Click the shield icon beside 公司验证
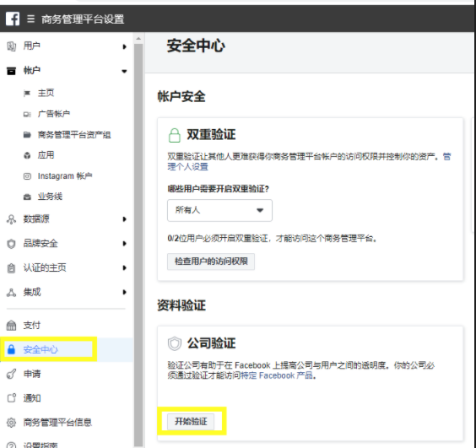This screenshot has width=476, height=448. coord(174,343)
